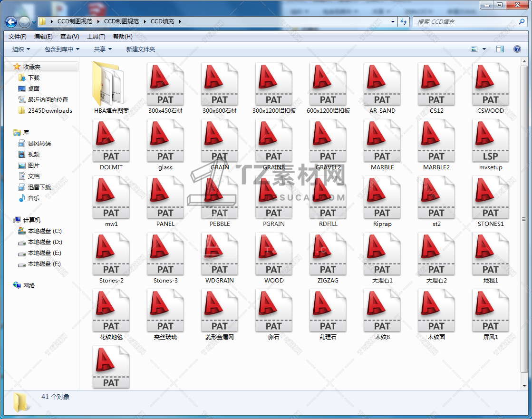Expand the change view options arrow
532x419 pixels.
(484, 49)
